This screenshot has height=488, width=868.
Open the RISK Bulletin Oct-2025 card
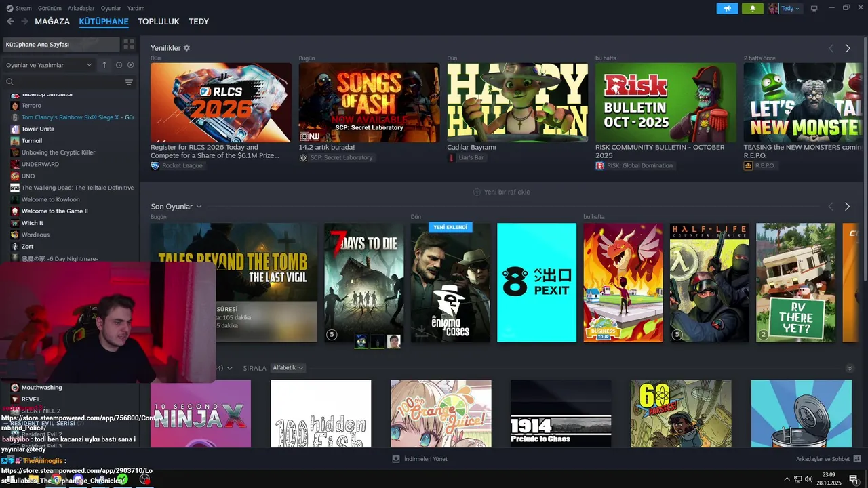coord(666,102)
